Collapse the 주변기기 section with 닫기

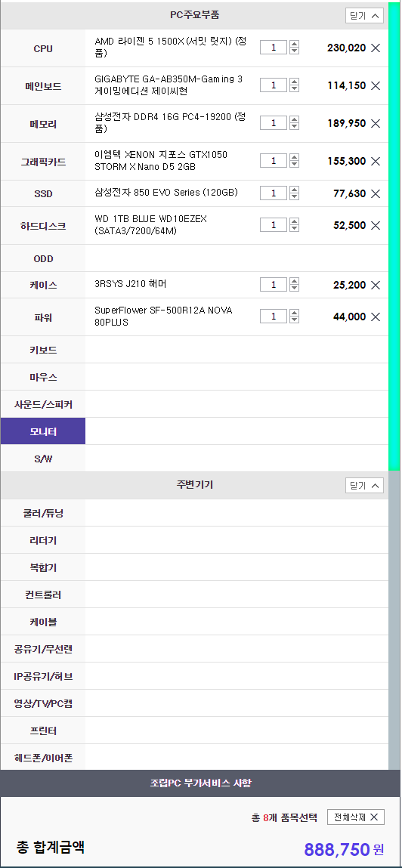pos(364,486)
